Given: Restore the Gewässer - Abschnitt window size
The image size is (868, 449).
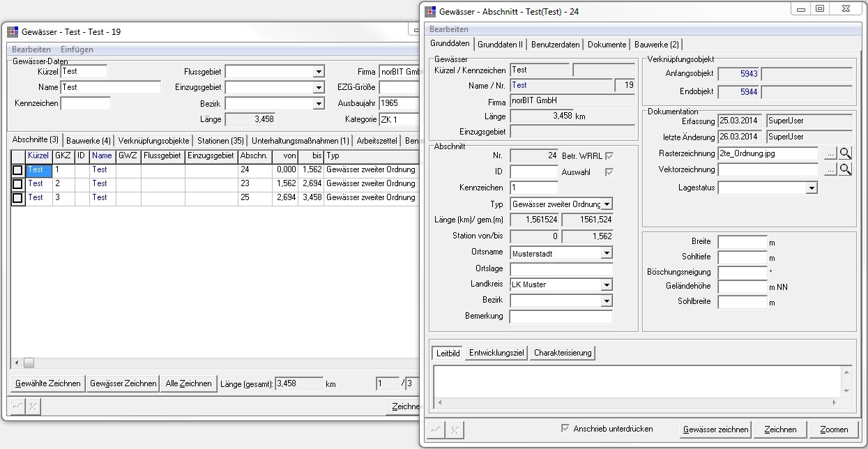Looking at the screenshot, I should [820, 8].
